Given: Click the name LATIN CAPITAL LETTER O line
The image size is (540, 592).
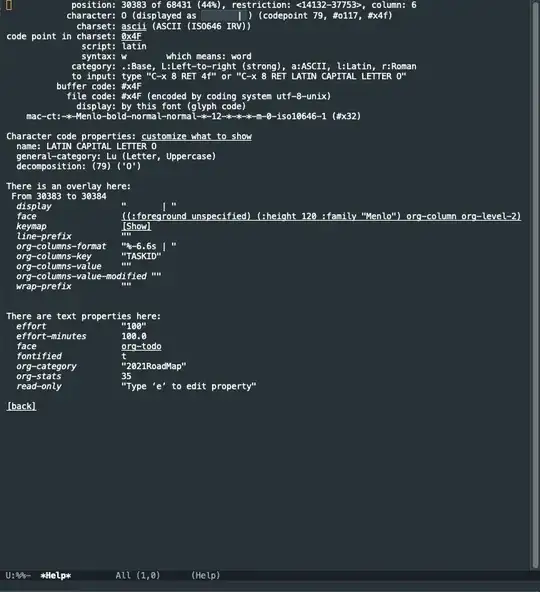Looking at the screenshot, I should coord(86,146).
